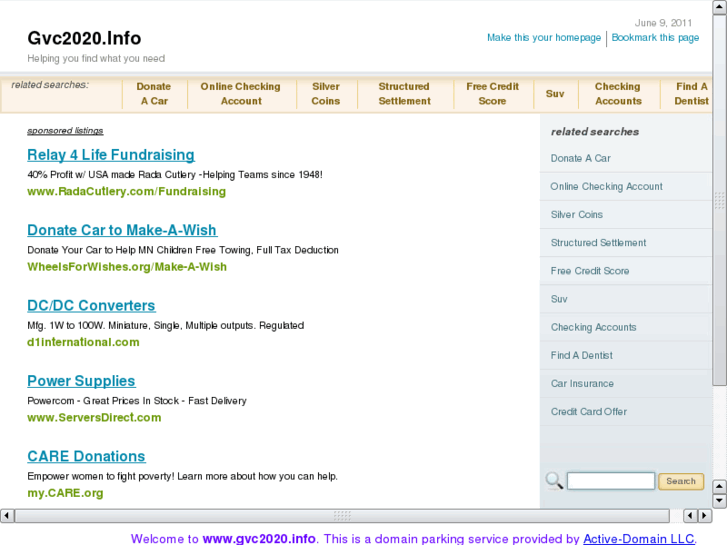Select Structured Settlement in top bar
The width and height of the screenshot is (727, 545).
(404, 94)
